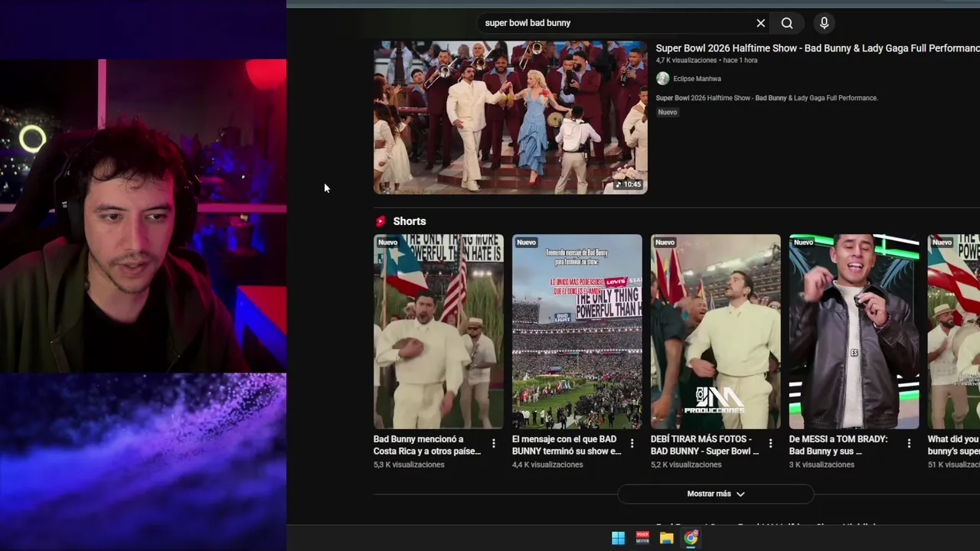980x551 pixels.
Task: Click the Eclipse Manhwa channel avatar
Action: [663, 79]
